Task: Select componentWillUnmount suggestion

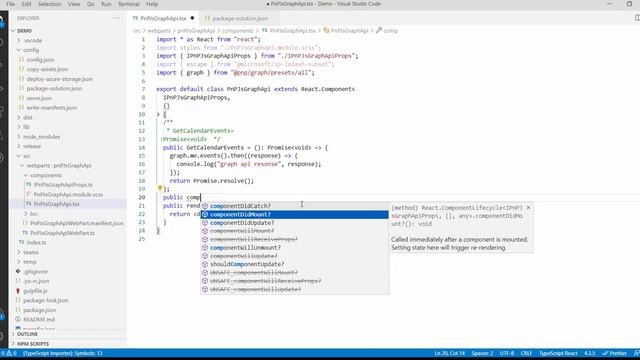Action: 294,248
